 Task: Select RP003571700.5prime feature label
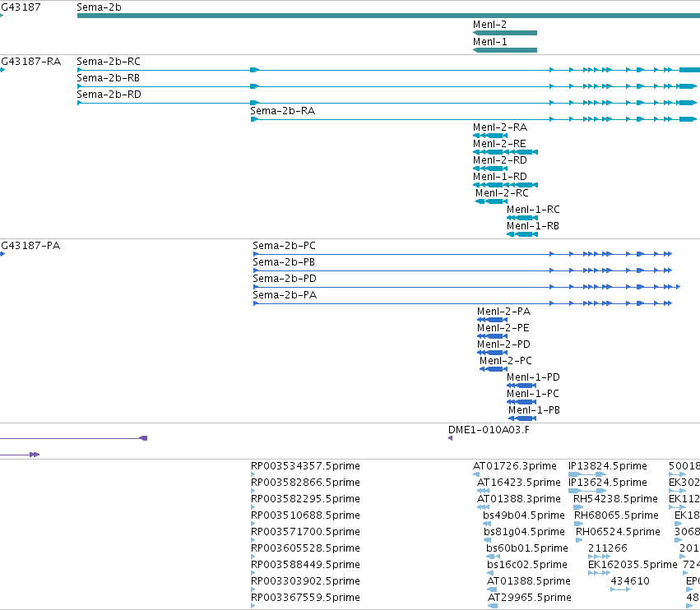[305, 531]
